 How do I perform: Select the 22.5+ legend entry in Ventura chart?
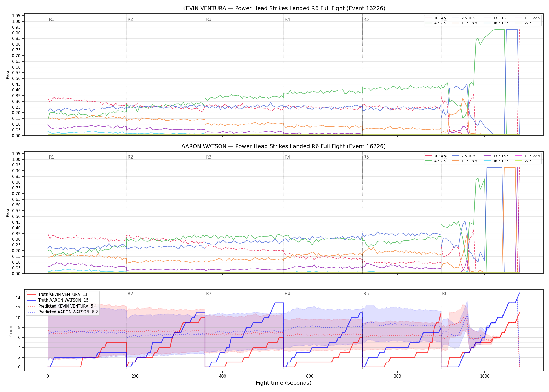pyautogui.click(x=525, y=23)
